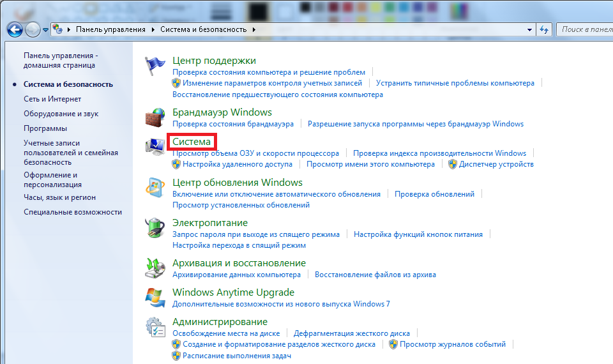Click the Система computer monitor icon
This screenshot has height=364, width=613.
pos(155,147)
